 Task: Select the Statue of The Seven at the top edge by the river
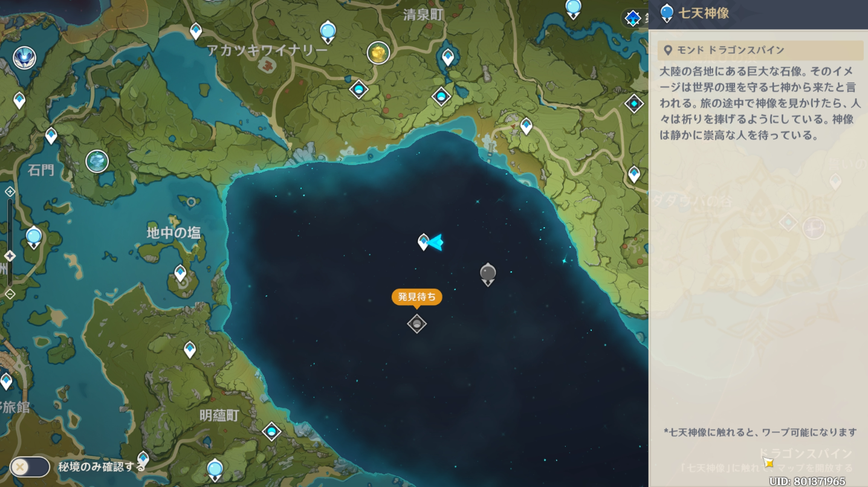573,8
